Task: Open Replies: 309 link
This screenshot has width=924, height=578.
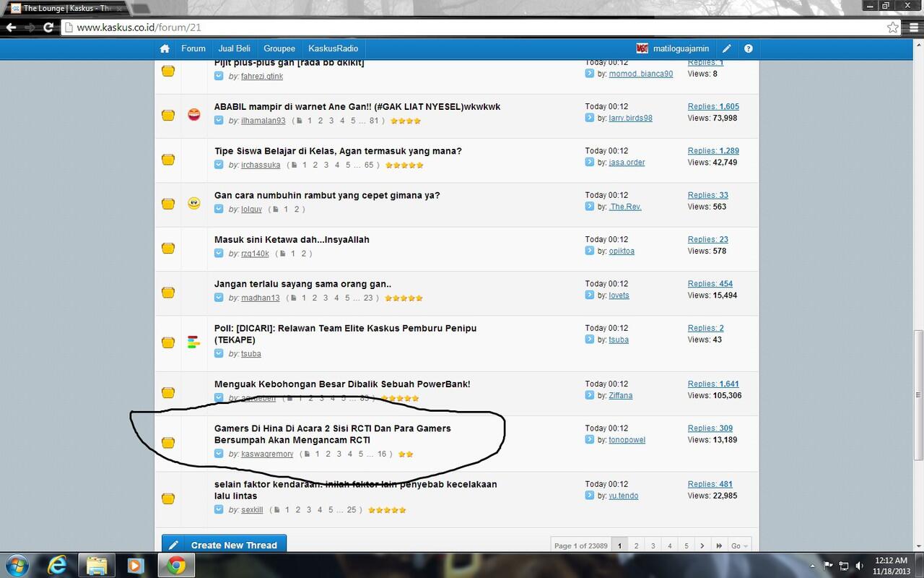Action: tap(710, 428)
